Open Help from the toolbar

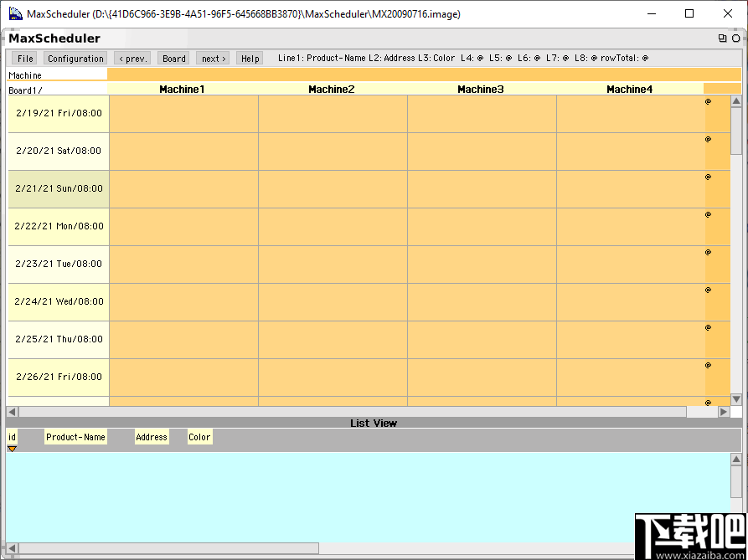pos(249,58)
